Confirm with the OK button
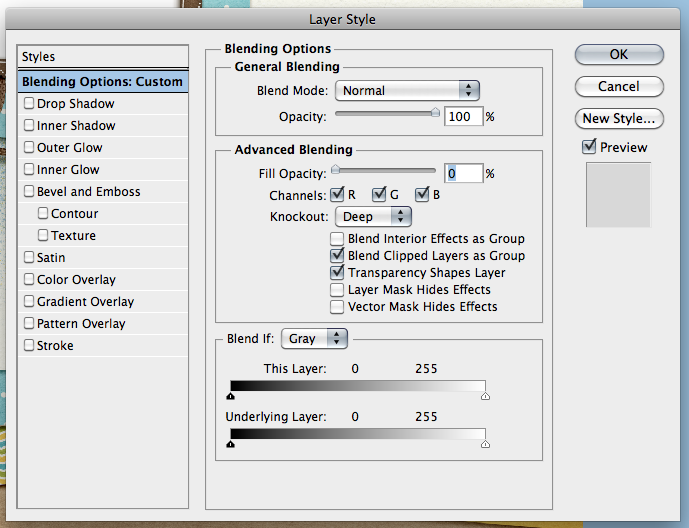The image size is (689, 528). 619,54
